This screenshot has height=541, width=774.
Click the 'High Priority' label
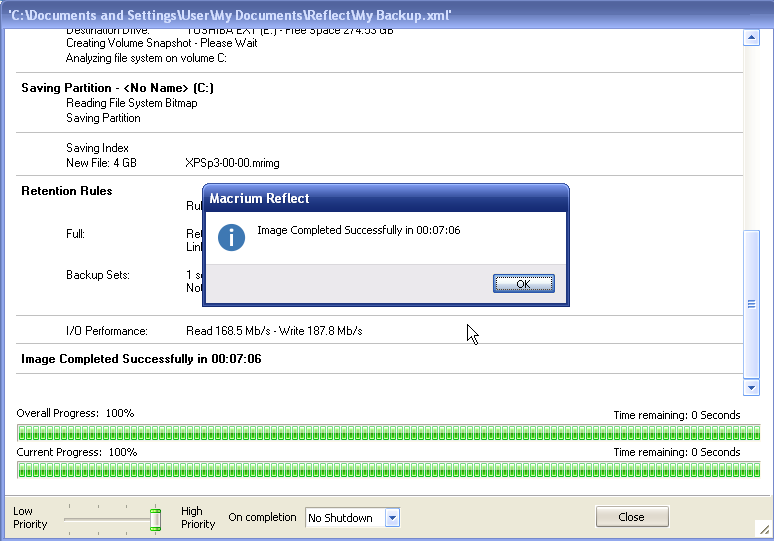point(198,518)
